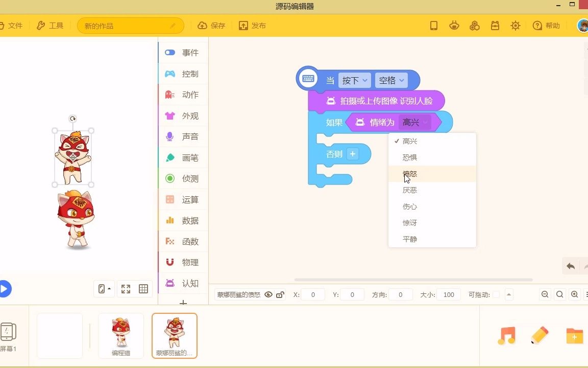The image size is (588, 368).
Task: Toggle the sprite visibility eye icon
Action: pyautogui.click(x=268, y=294)
